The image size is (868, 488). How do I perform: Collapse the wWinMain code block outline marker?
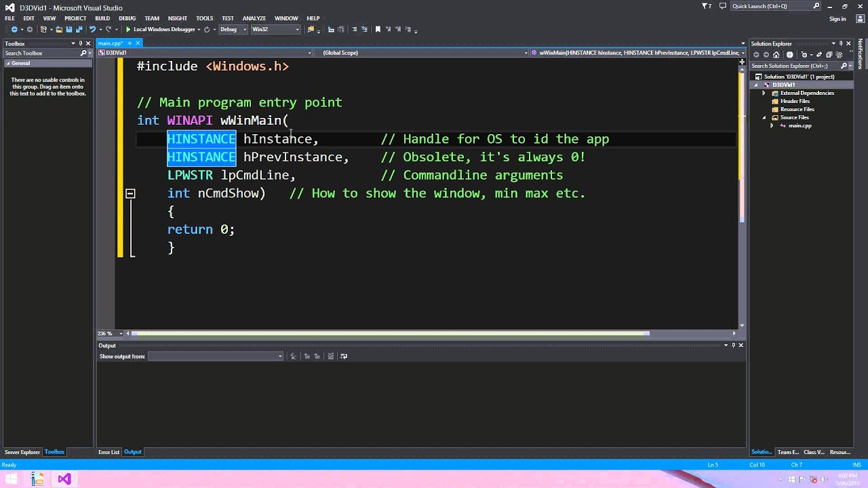130,193
